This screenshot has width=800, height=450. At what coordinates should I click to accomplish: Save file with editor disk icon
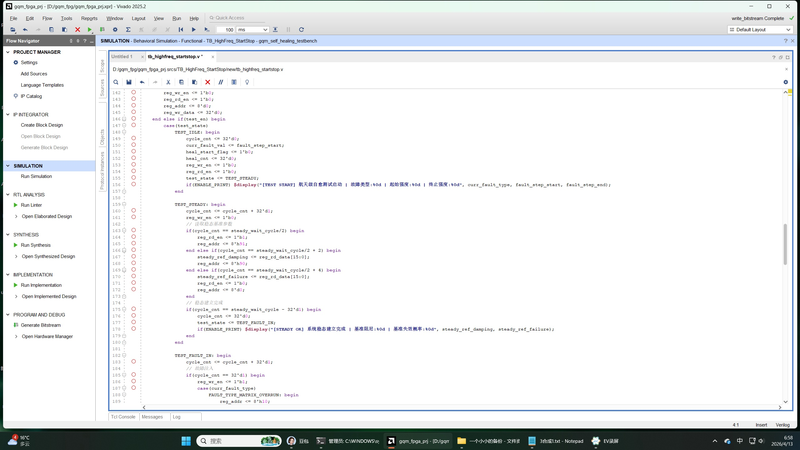(129, 82)
